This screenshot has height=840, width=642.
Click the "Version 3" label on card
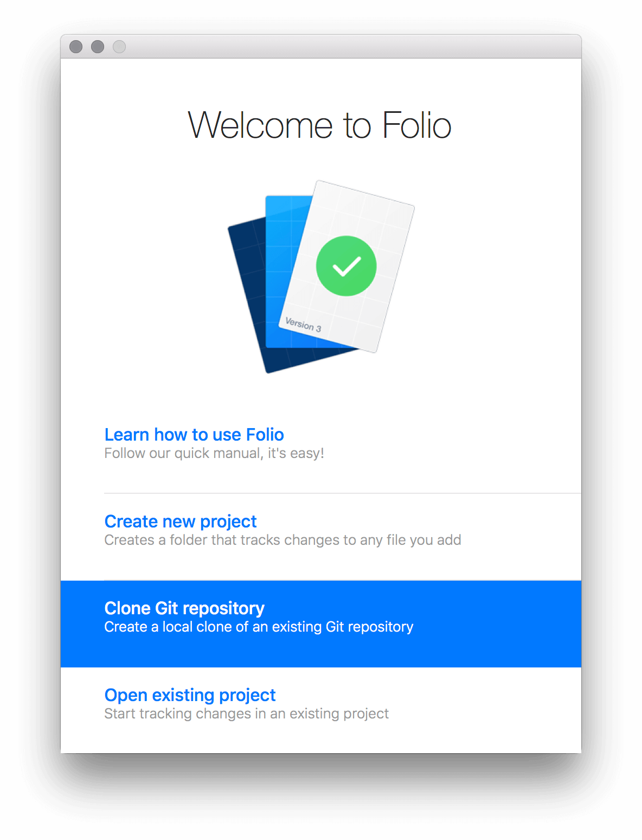tap(303, 324)
